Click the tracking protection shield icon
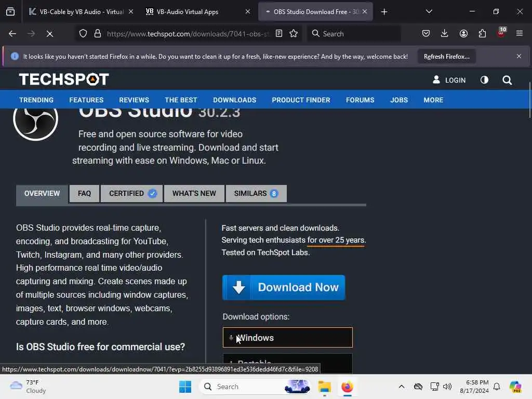Image resolution: width=532 pixels, height=399 pixels. [83, 34]
